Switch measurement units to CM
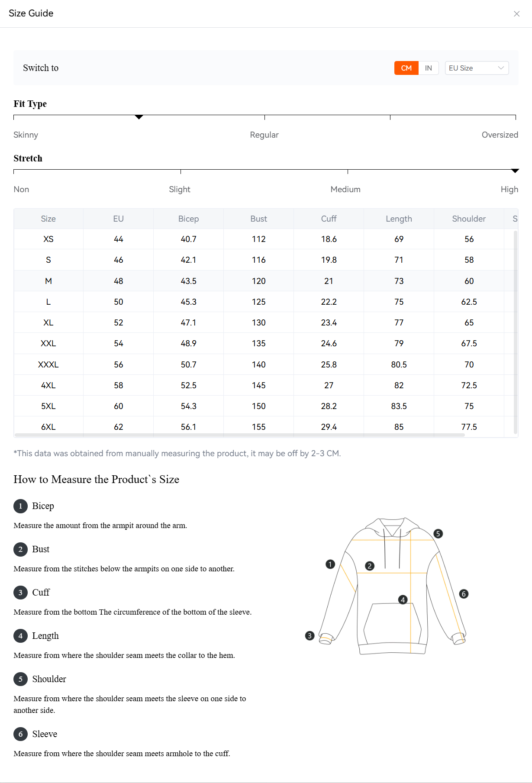The image size is (532, 783). 406,68
